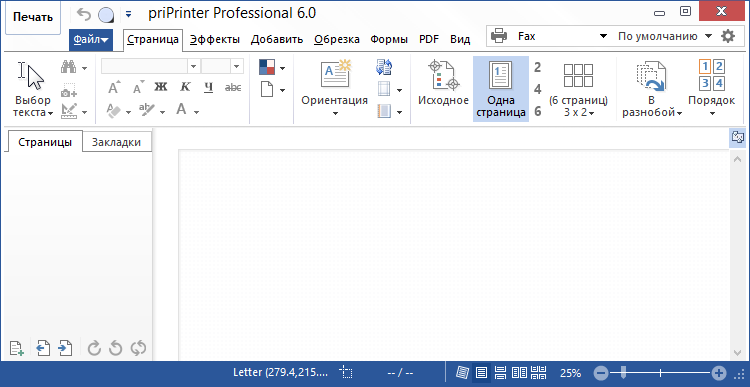
Task: Switch to the Обрезка tab
Action: tap(337, 40)
